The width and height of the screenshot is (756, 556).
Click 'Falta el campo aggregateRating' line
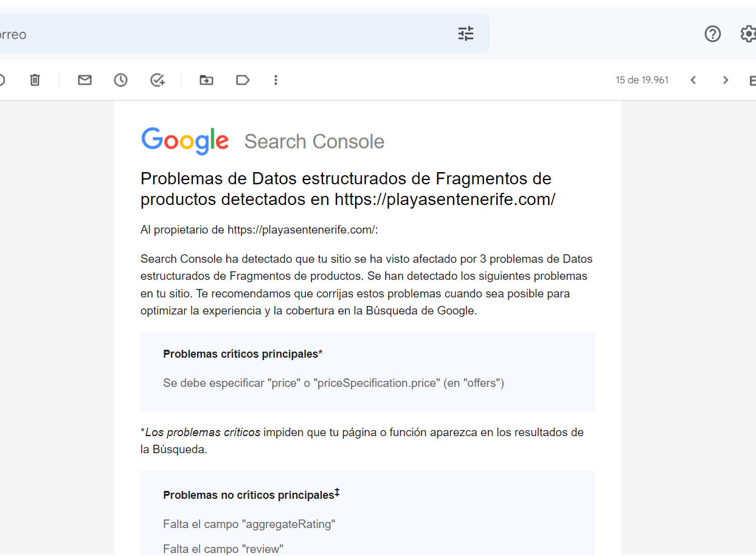249,524
